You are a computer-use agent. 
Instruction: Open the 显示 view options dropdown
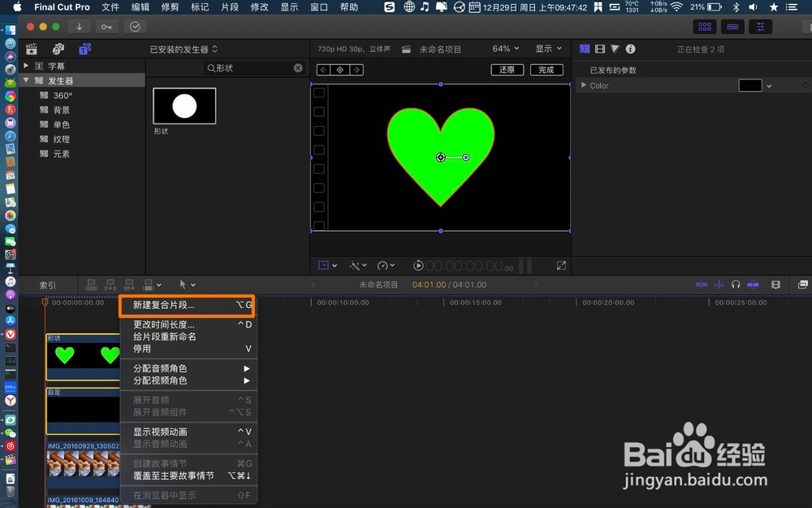coord(548,48)
